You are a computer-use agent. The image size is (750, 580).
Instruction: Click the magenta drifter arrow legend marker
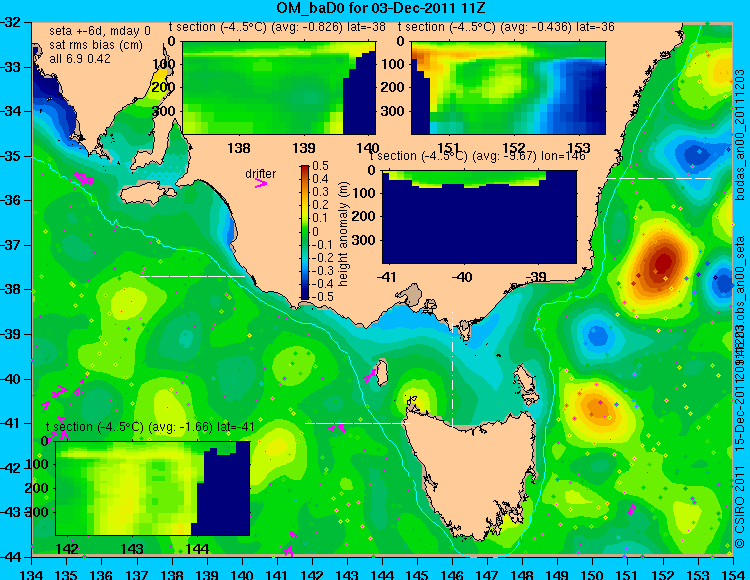tap(261, 184)
